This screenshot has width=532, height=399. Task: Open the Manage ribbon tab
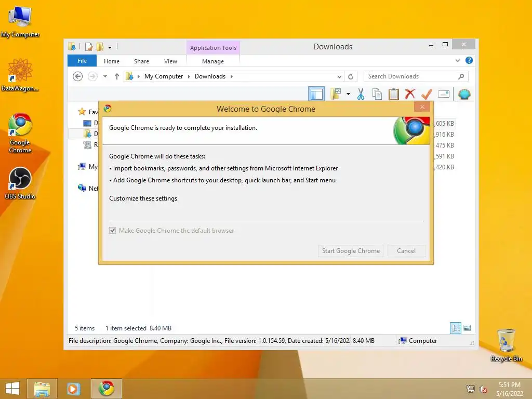pyautogui.click(x=213, y=61)
